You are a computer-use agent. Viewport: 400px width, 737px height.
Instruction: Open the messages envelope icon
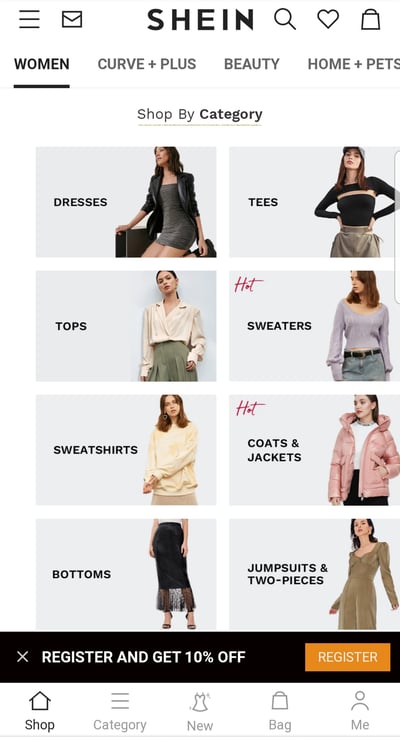[x=72, y=19]
